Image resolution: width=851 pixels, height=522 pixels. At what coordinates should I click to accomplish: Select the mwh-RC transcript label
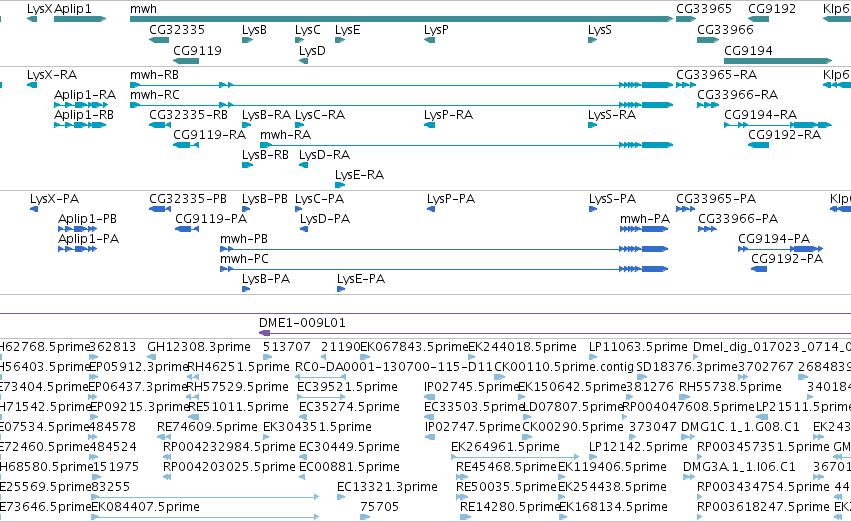point(155,95)
